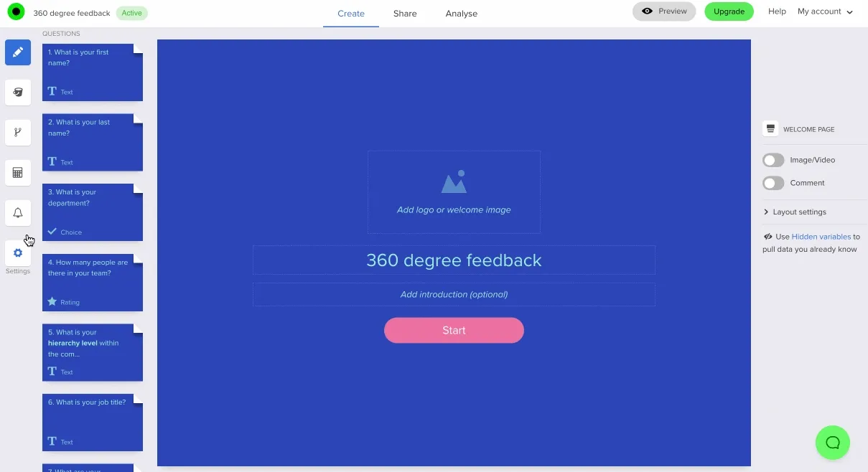Image resolution: width=868 pixels, height=472 pixels.
Task: Open the green chat bubble widget
Action: 833,443
